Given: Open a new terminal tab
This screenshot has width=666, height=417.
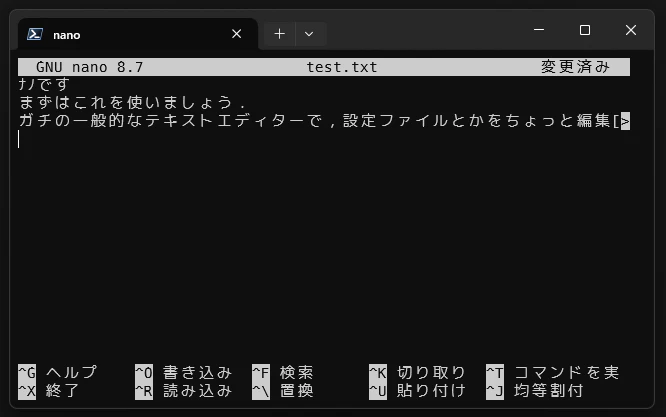Looking at the screenshot, I should coord(279,34).
